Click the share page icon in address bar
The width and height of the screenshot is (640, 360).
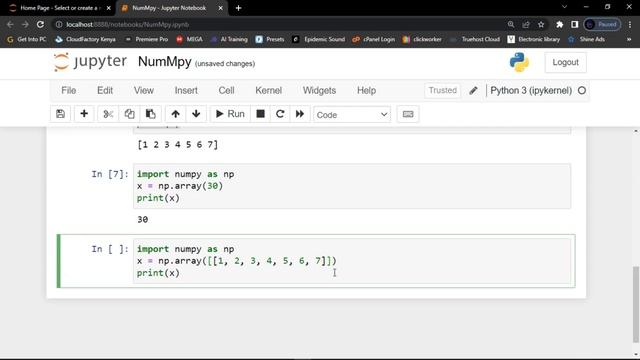coord(526,24)
